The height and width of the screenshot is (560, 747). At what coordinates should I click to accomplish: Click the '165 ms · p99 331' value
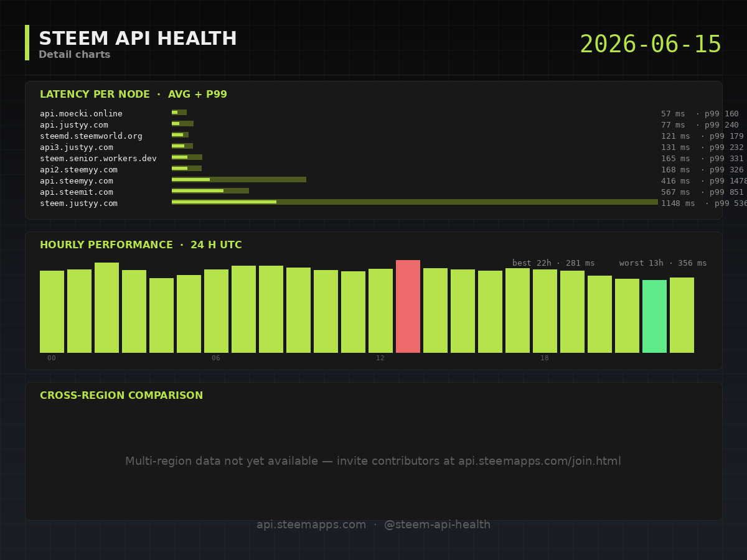point(702,159)
